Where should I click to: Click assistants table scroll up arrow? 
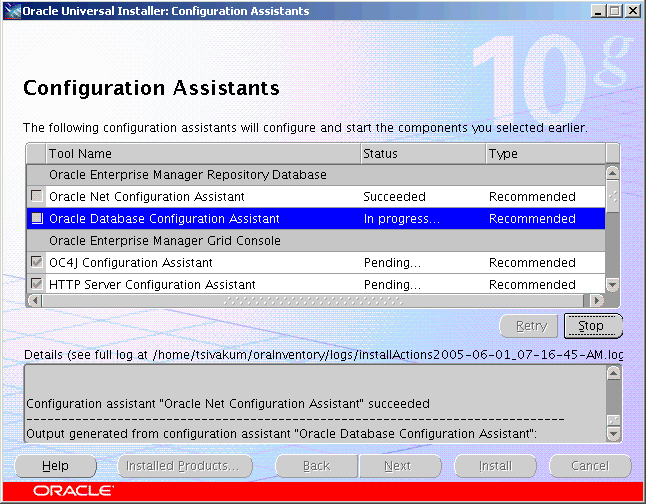(613, 173)
